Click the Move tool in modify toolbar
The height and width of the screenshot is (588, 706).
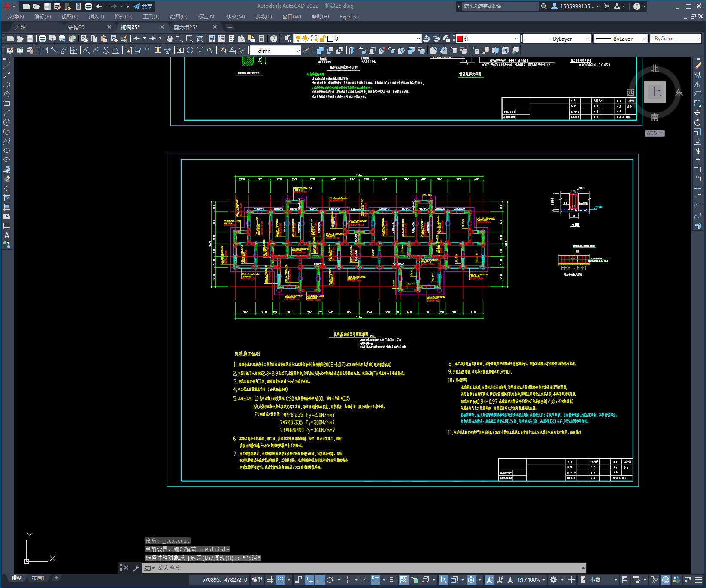coord(697,113)
